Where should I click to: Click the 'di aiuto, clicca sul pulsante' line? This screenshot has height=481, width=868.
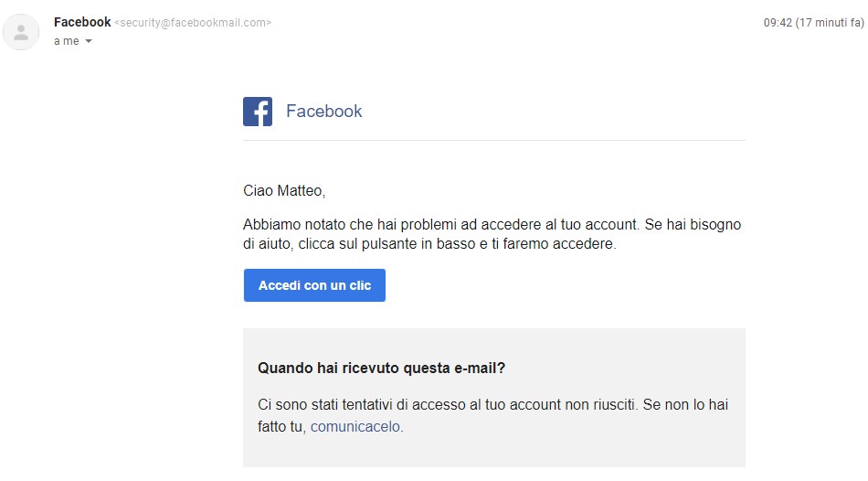[429, 244]
